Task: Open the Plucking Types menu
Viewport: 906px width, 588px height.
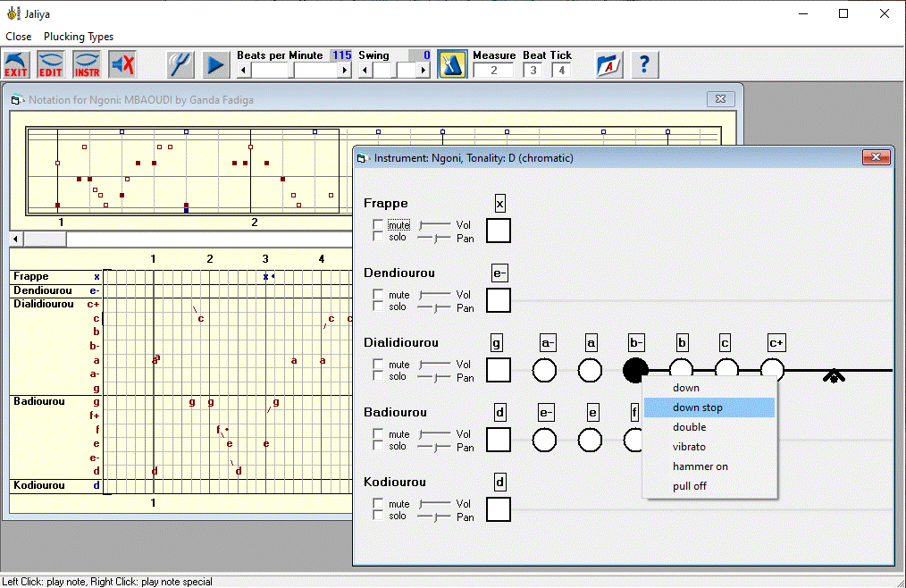Action: (x=79, y=37)
